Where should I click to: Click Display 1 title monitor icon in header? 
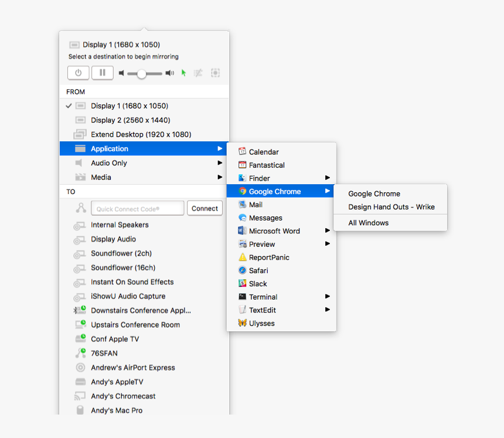[74, 45]
